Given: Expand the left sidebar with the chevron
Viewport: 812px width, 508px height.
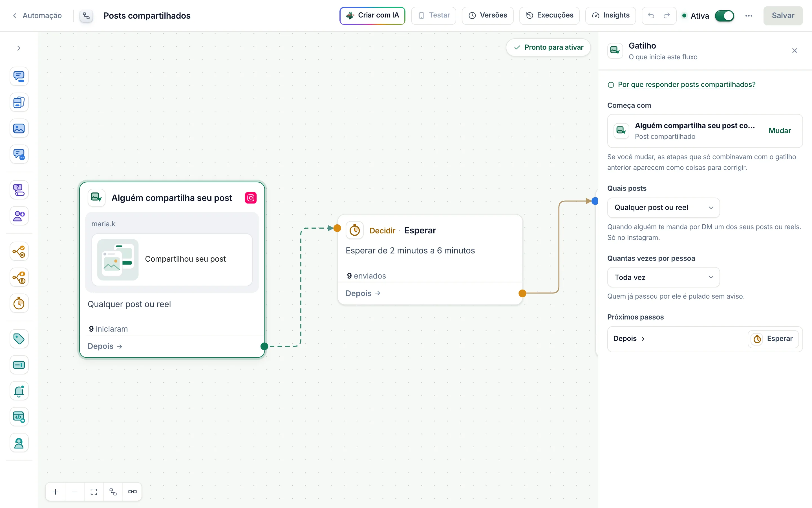Looking at the screenshot, I should [19, 48].
